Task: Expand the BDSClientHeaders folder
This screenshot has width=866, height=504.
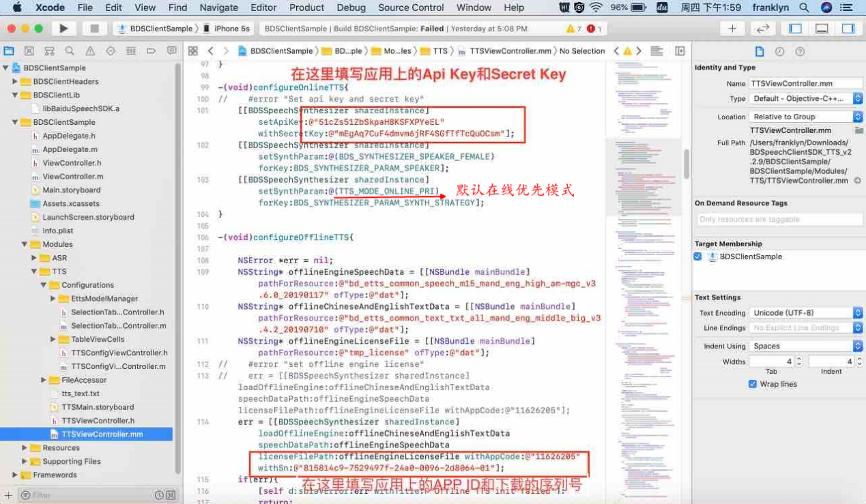Action: click(x=15, y=82)
